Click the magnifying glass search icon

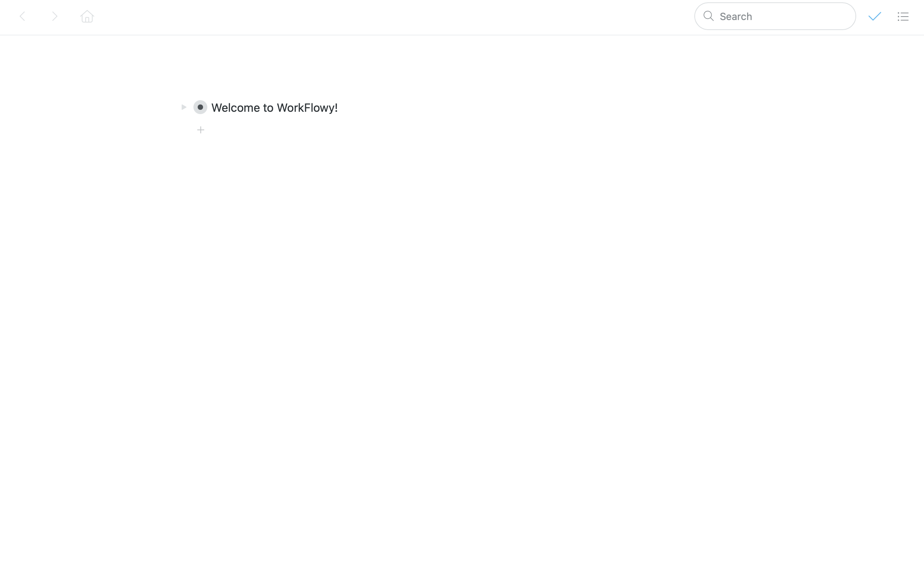(x=708, y=16)
